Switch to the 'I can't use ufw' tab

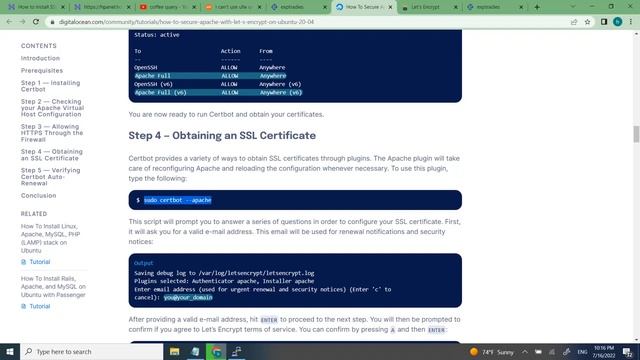click(233, 7)
